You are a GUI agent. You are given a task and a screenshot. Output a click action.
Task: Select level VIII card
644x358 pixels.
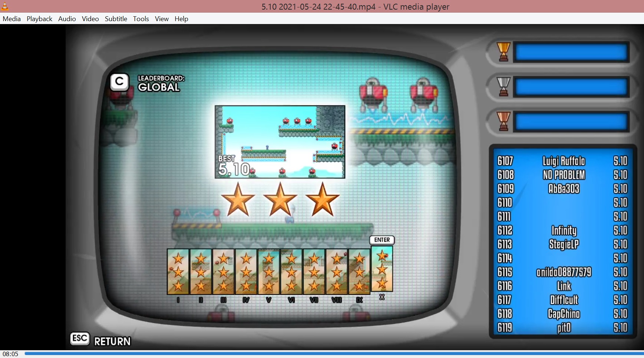click(x=336, y=272)
